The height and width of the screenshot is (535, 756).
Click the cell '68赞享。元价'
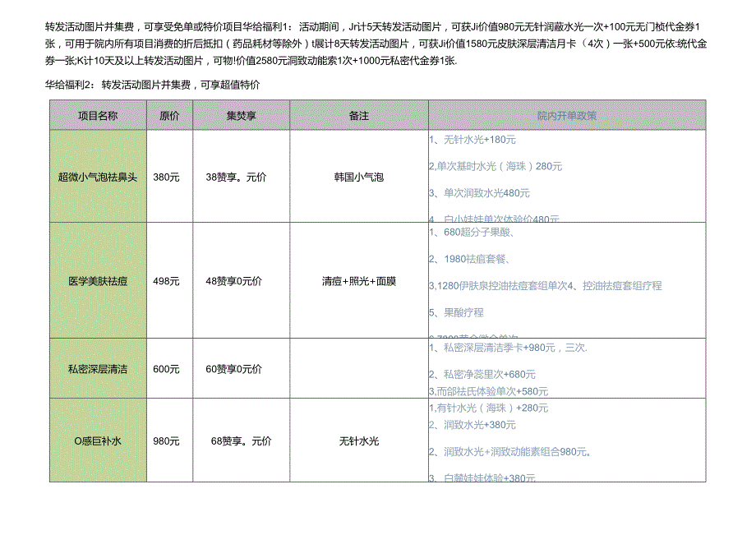241,440
